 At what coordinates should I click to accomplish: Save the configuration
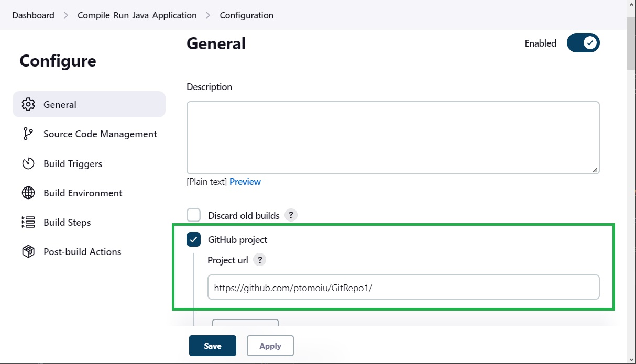point(213,346)
